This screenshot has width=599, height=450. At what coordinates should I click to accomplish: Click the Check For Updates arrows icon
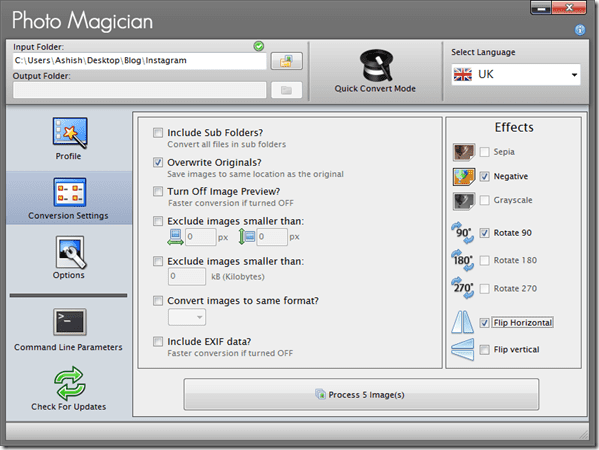70,383
